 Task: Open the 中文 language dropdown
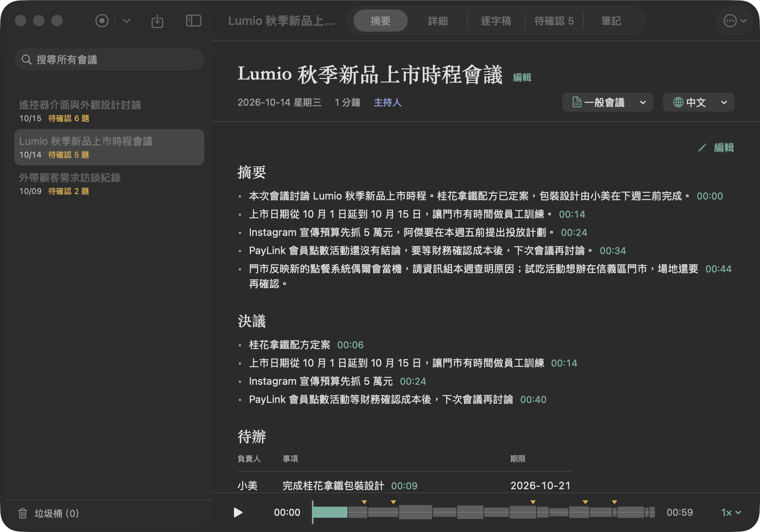699,103
